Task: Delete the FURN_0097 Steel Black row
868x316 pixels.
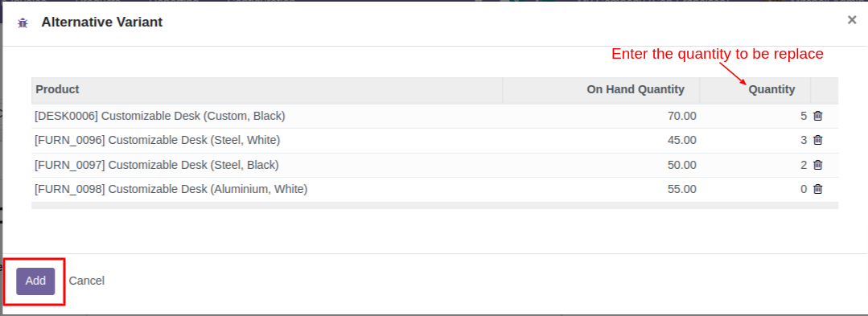Action: click(x=817, y=165)
